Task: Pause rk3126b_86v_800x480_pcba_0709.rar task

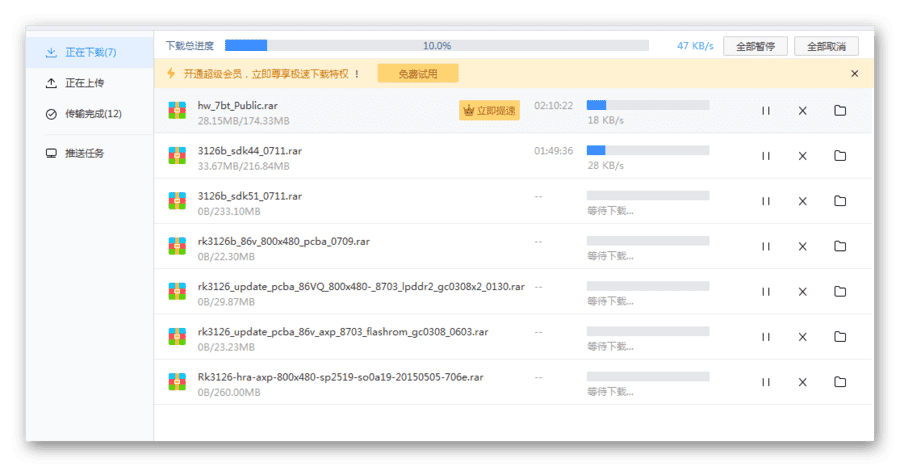Action: click(766, 247)
